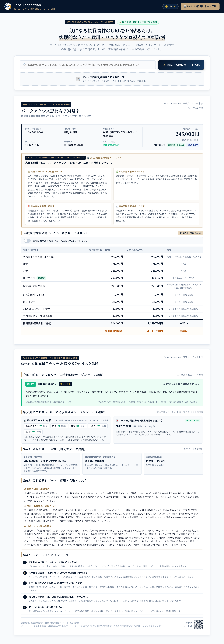Open the JP language dropdown
224x644 pixels.
(170, 7)
